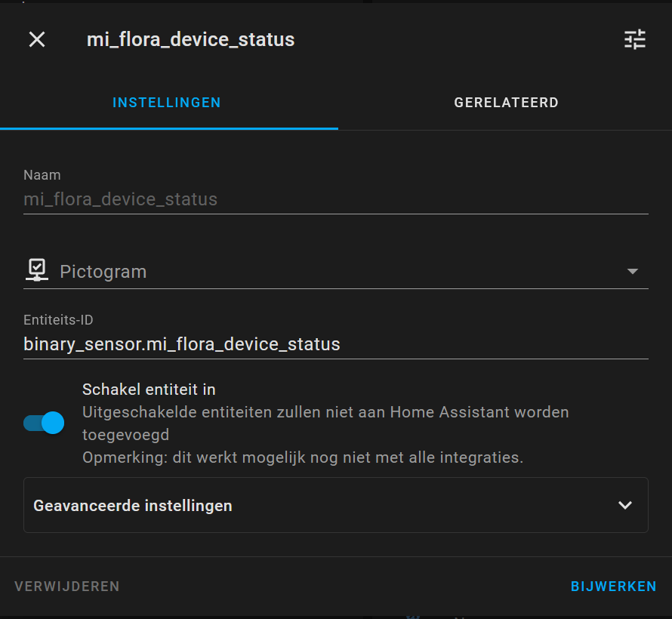Click the chevron on Geavanceerde instellingen
This screenshot has height=619, width=672.
tap(624, 505)
